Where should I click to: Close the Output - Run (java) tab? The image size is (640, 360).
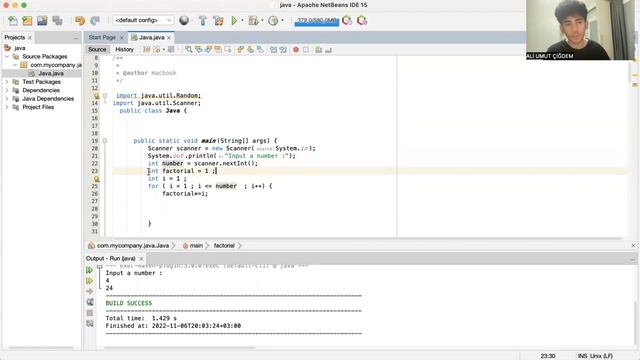point(141,259)
